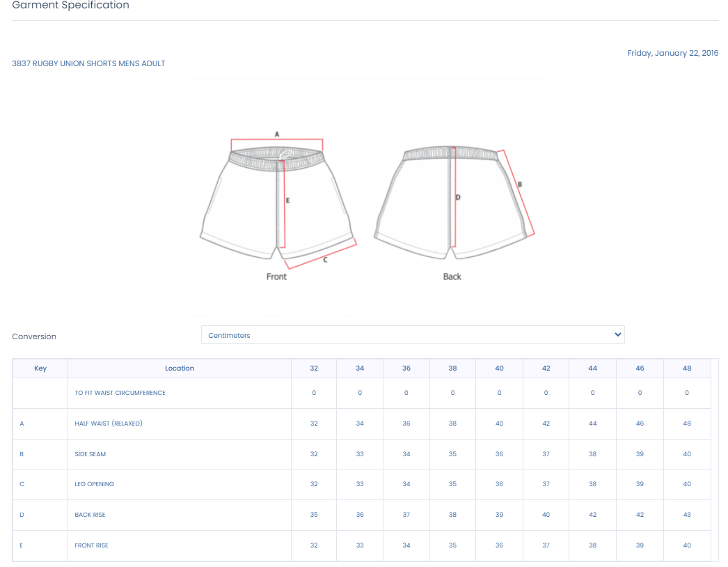Image resolution: width=728 pixels, height=567 pixels.
Task: Click the size 32 column header
Action: pyautogui.click(x=314, y=368)
